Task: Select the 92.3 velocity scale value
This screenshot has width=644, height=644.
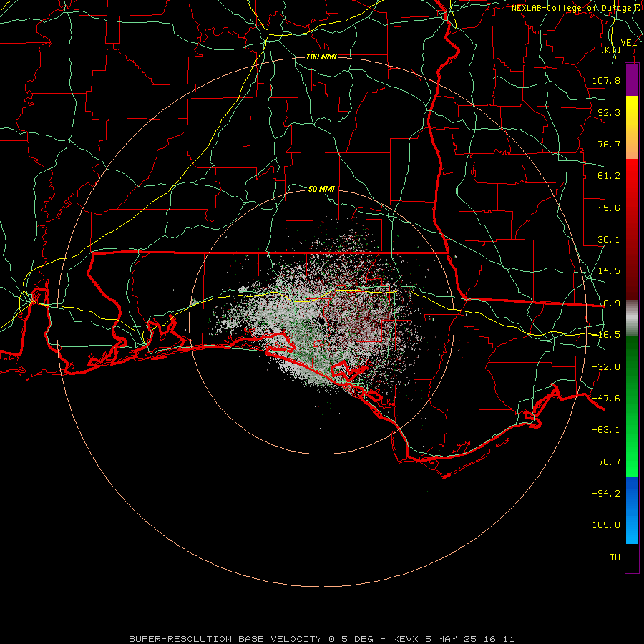Action: (609, 112)
